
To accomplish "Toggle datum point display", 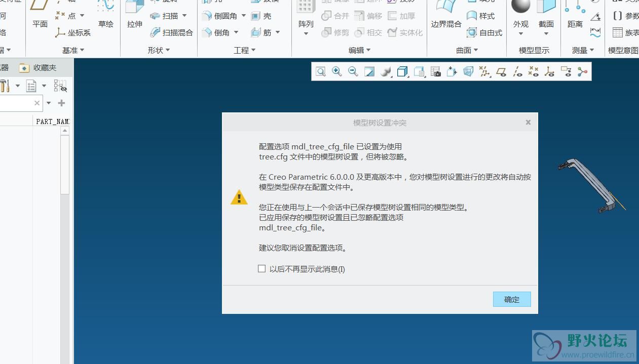I will coord(534,72).
